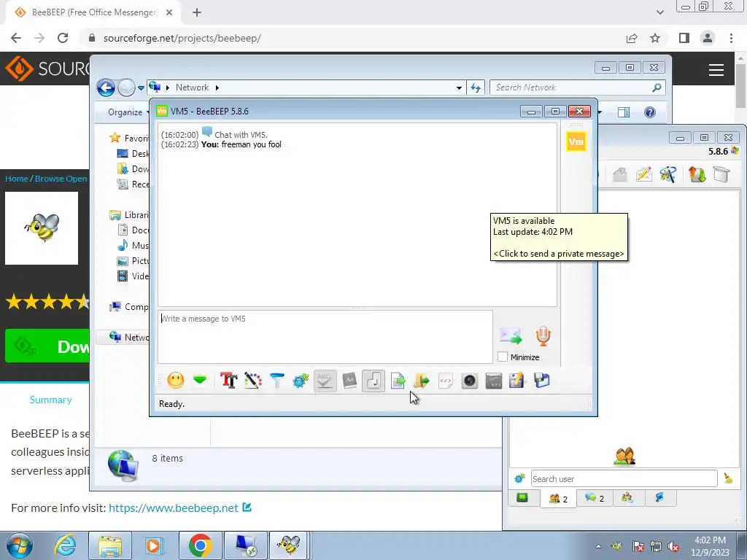
Task: Click the Home breadcrumb link on SourceForge
Action: pos(17,179)
